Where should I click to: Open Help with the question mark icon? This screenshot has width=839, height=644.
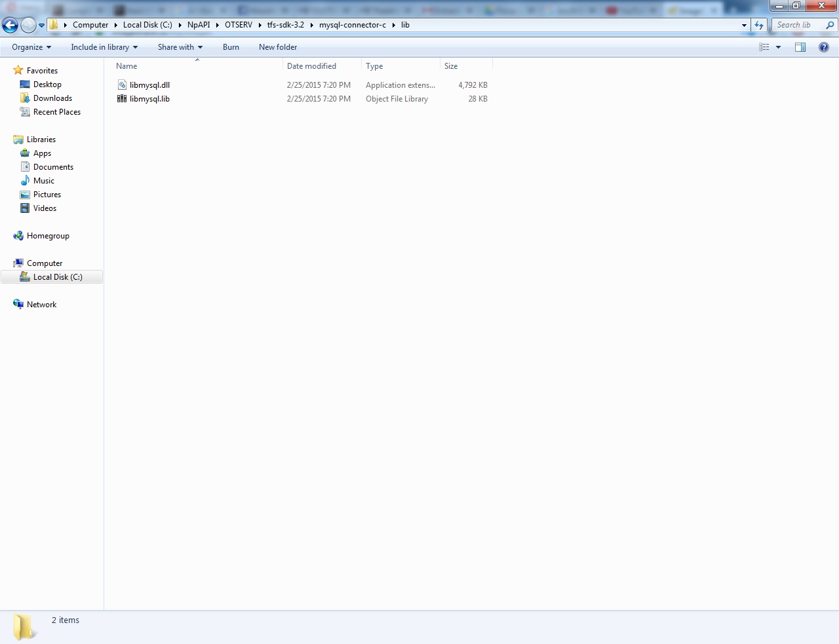(x=824, y=47)
